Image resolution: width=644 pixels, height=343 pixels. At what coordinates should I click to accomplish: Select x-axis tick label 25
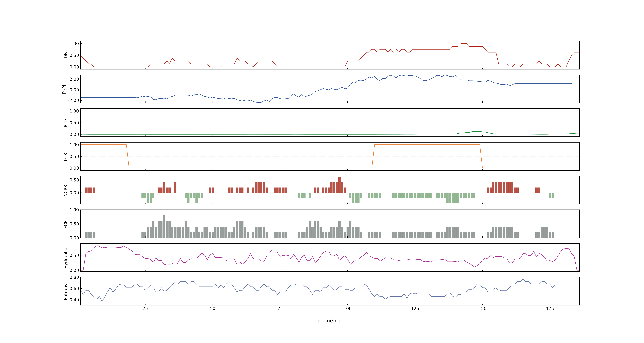point(145,309)
